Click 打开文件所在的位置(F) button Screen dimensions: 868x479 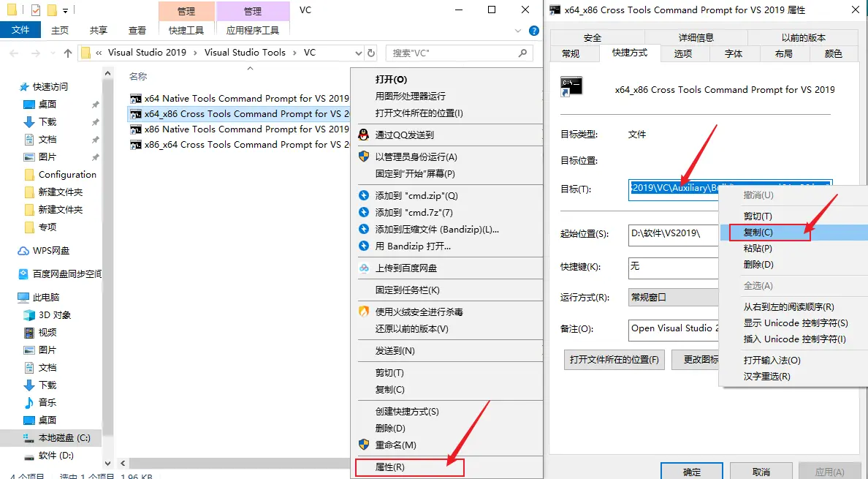614,359
